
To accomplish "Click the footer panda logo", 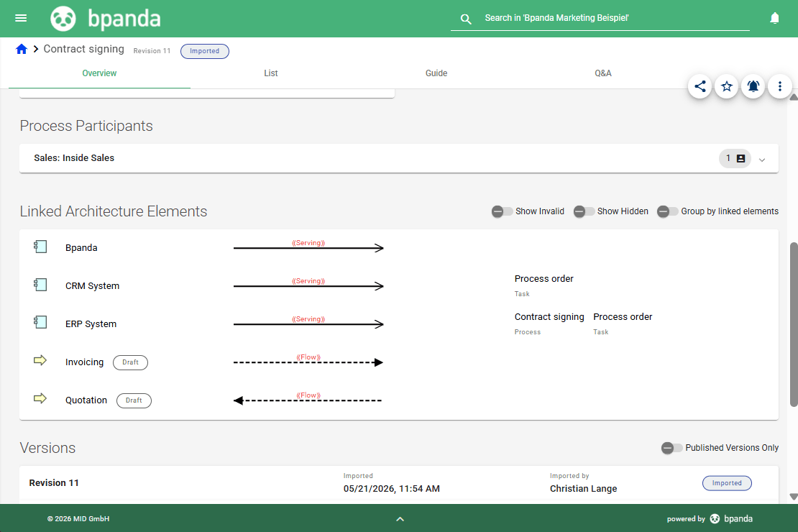I will (x=715, y=519).
